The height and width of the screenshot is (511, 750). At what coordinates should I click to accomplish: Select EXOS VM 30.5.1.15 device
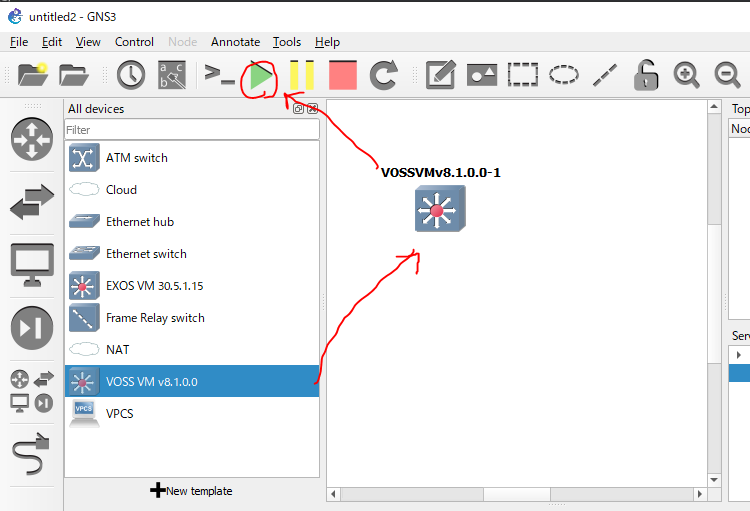coord(192,286)
